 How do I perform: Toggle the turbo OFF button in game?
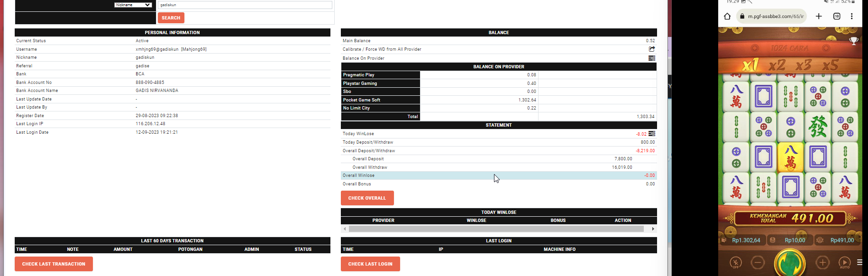click(735, 262)
